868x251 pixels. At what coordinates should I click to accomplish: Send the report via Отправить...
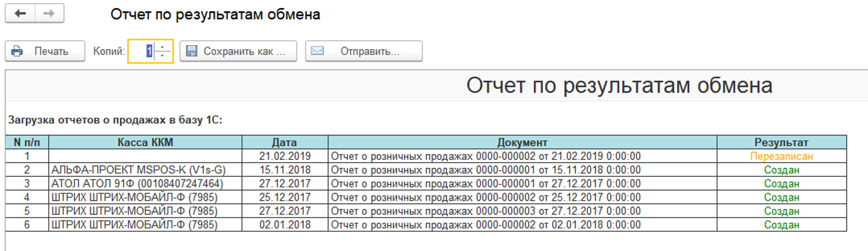point(364,52)
